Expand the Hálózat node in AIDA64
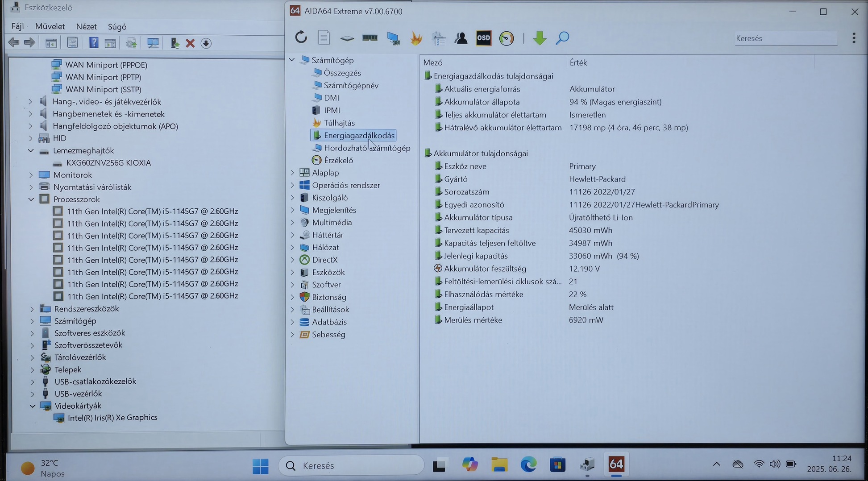 [292, 247]
